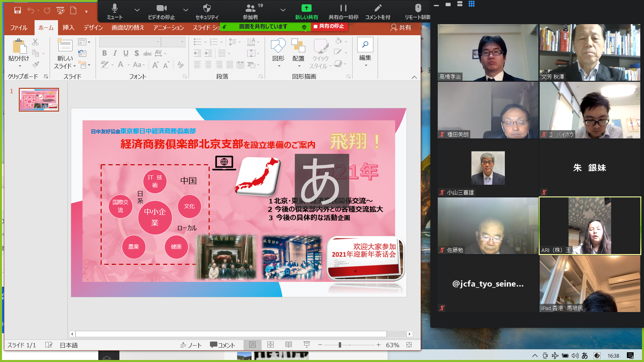Image resolution: width=644 pixels, height=362 pixels.
Task: Switch to slide sorter view icon
Action: pyautogui.click(x=270, y=345)
